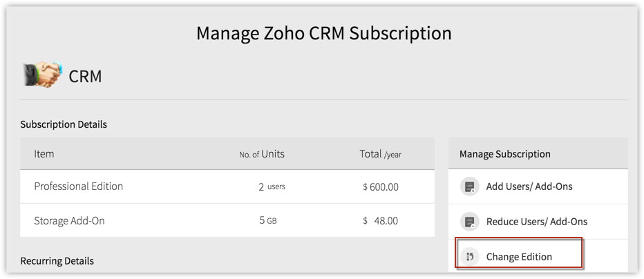Select the Professional Edition row label

[x=78, y=186]
